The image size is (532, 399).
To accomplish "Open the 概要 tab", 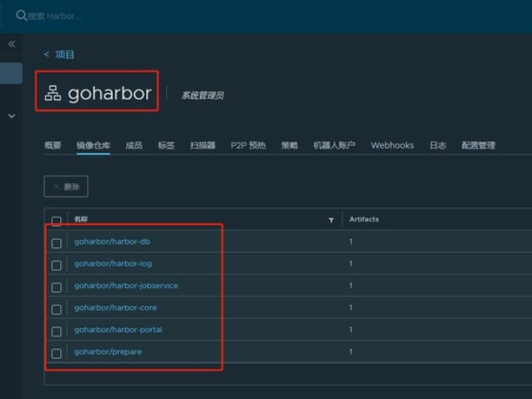I will point(53,145).
